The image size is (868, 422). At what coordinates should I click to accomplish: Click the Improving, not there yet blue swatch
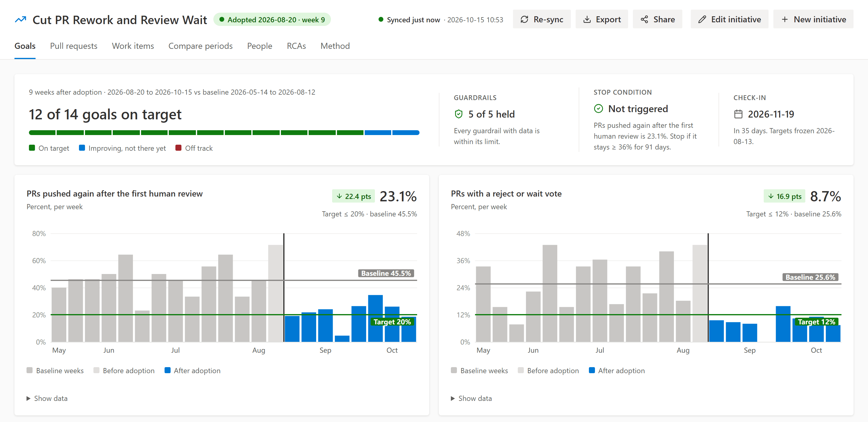pos(82,148)
